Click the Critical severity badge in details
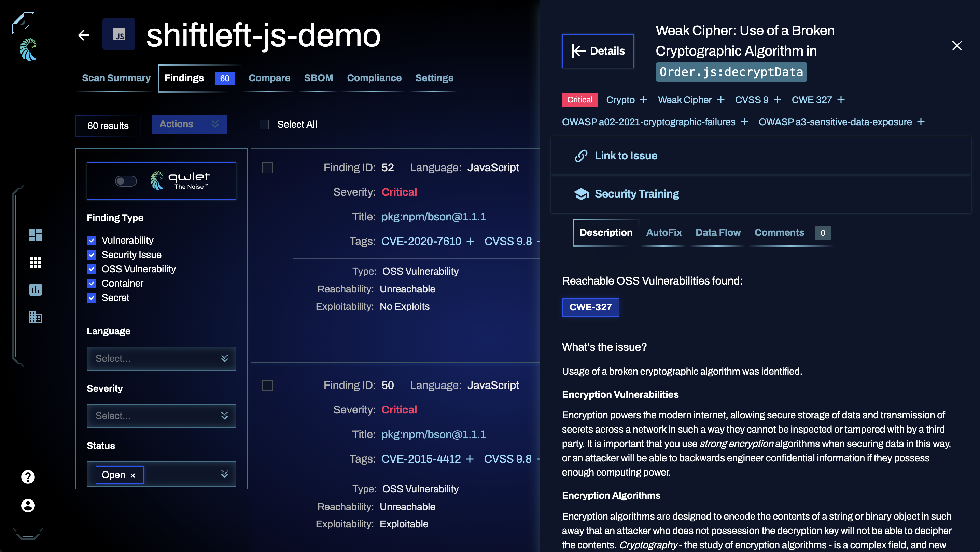 (x=580, y=100)
